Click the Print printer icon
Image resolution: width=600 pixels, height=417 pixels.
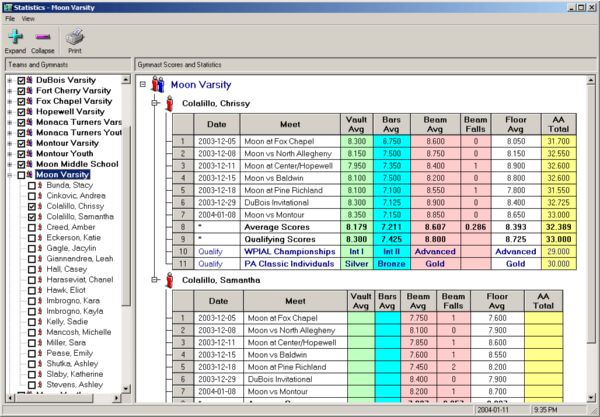pos(75,37)
